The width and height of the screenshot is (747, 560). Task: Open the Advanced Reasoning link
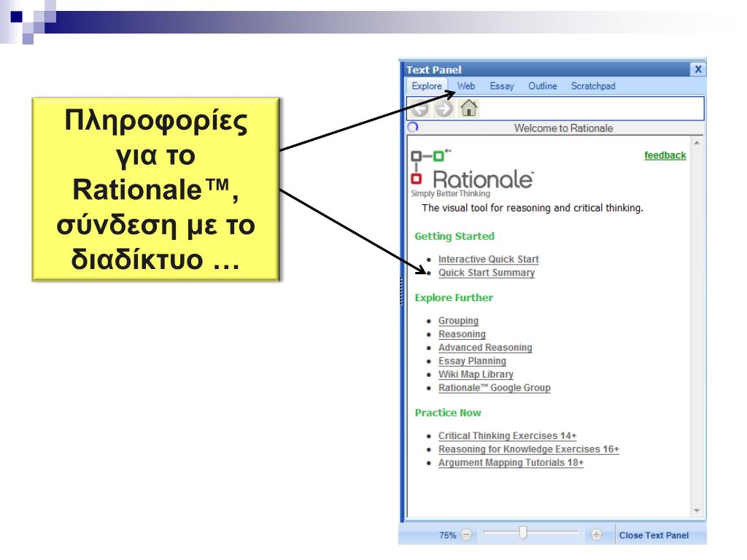tap(485, 347)
